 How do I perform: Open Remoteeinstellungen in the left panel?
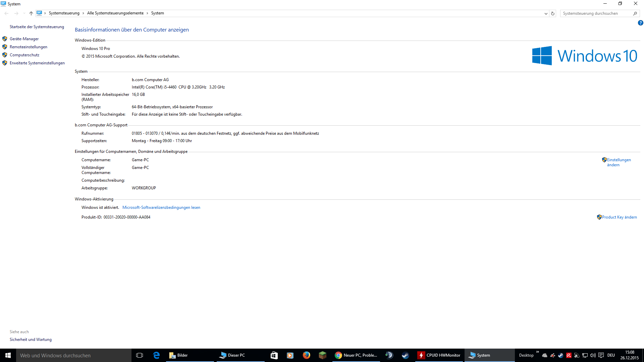(29, 47)
